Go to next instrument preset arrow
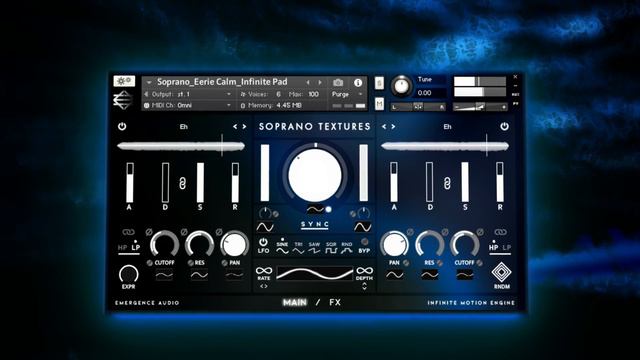Viewport: 640px width, 360px height. pos(320,82)
